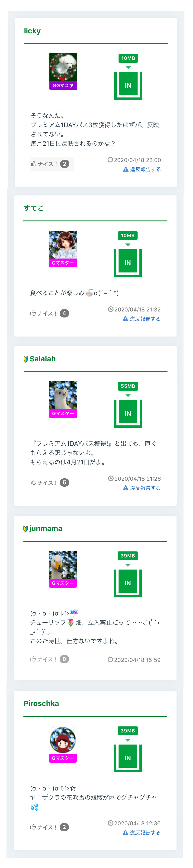Click the beginner mark icon beside Salalah
This screenshot has height=868, width=193.
tap(26, 359)
